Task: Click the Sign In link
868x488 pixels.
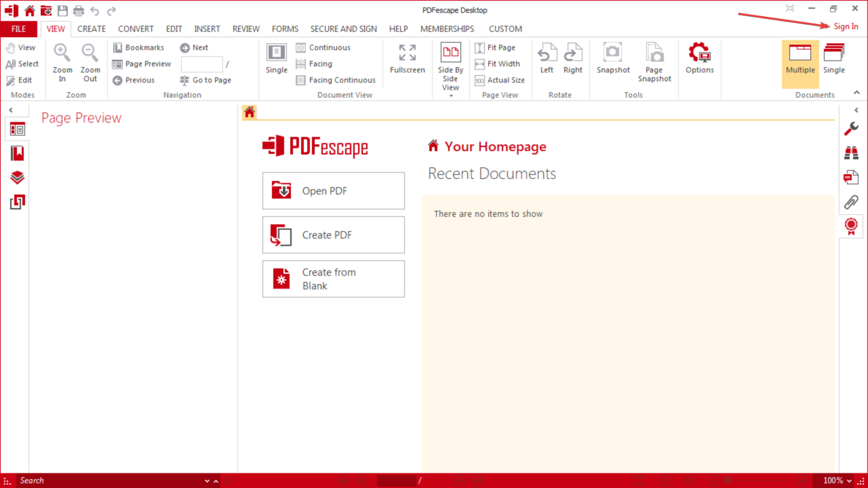Action: pos(846,27)
